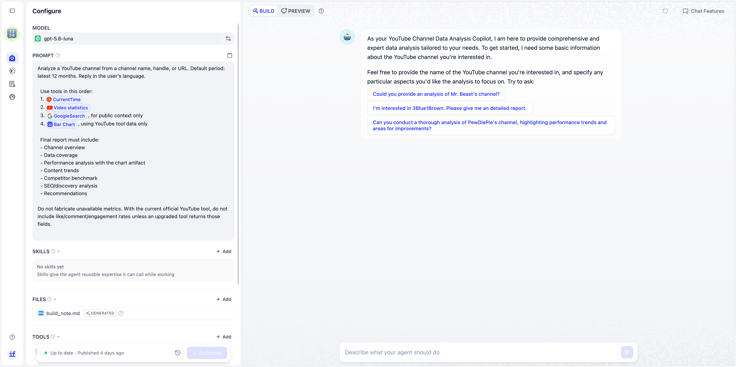Click the info icon next to TOOLS label
The image size is (736, 367).
[x=53, y=337]
